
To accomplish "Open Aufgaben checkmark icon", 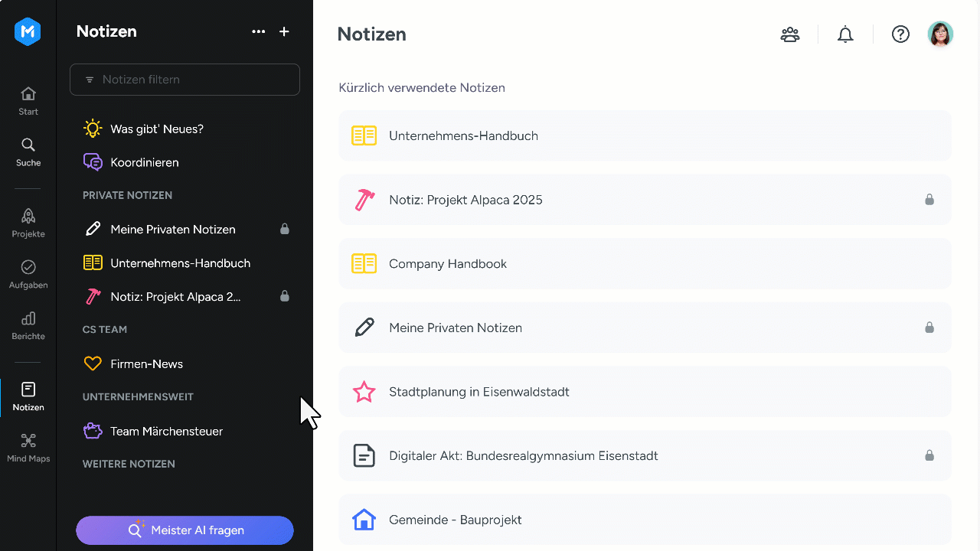I will (x=28, y=267).
